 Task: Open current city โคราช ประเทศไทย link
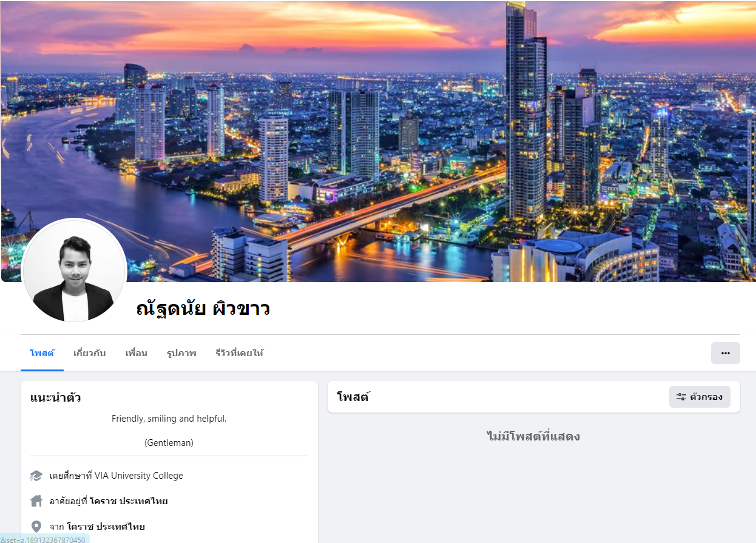[129, 501]
